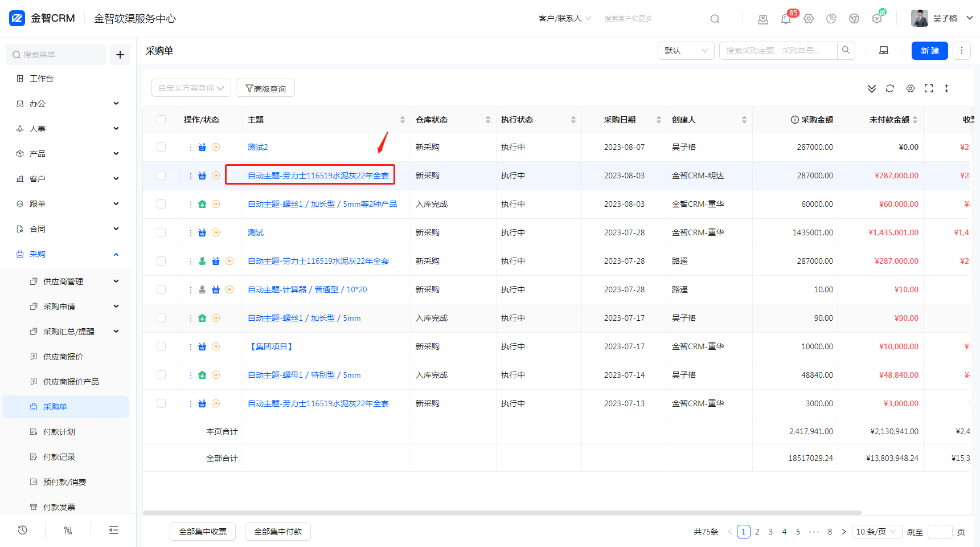The height and width of the screenshot is (547, 980).
Task: Open settings gear in top bar
Action: coord(809,19)
